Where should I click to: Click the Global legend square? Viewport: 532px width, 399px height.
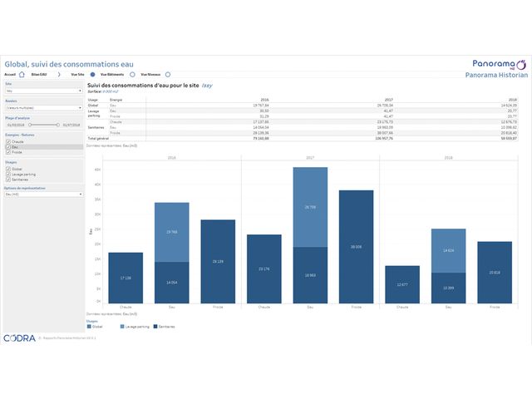coord(88,327)
